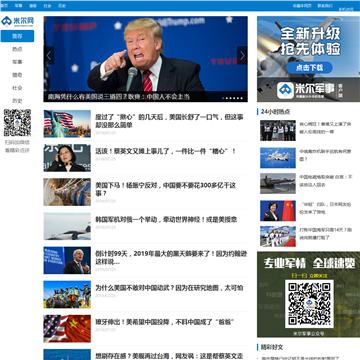The height and width of the screenshot is (360, 360).
Task: Open article 为什么美国不敢对中国动武
Action: click(x=169, y=288)
